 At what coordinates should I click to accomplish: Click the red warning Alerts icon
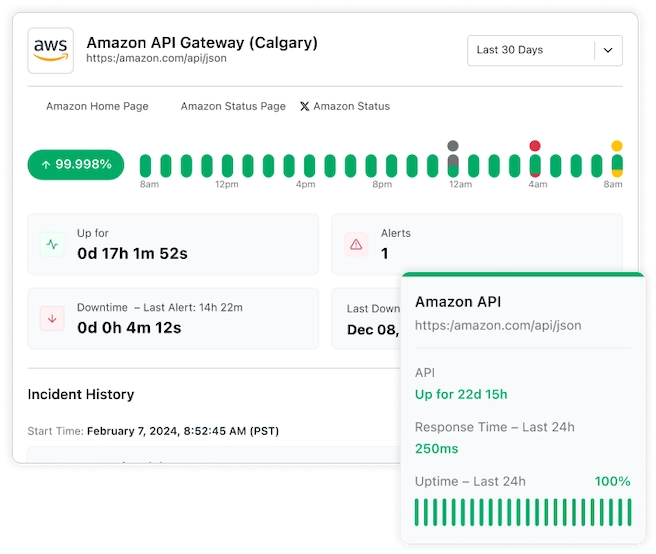(356, 244)
